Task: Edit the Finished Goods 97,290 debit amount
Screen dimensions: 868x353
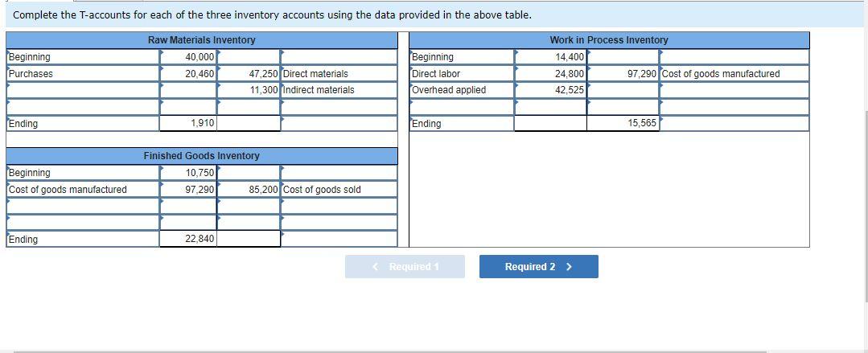Action: tap(188, 190)
